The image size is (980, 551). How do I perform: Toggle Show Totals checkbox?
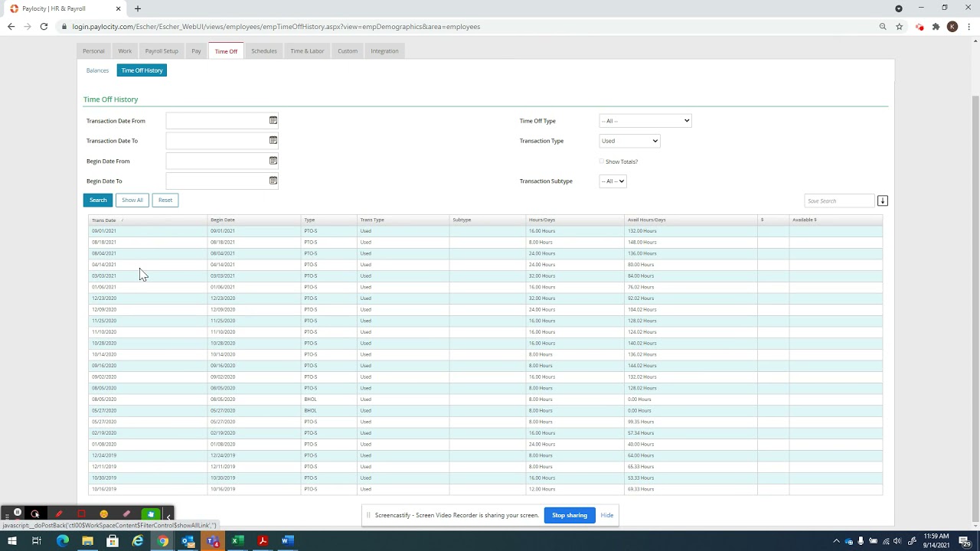[x=602, y=161]
